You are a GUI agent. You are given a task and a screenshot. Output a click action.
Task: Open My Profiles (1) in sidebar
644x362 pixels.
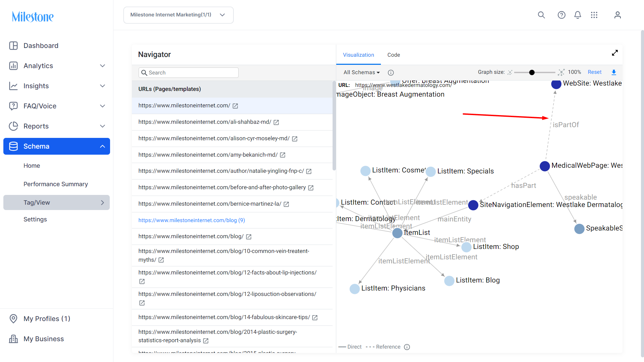tap(47, 319)
